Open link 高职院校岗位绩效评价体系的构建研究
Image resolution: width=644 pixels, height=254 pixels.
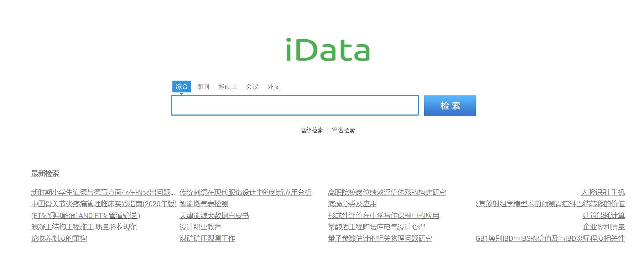[x=387, y=193]
